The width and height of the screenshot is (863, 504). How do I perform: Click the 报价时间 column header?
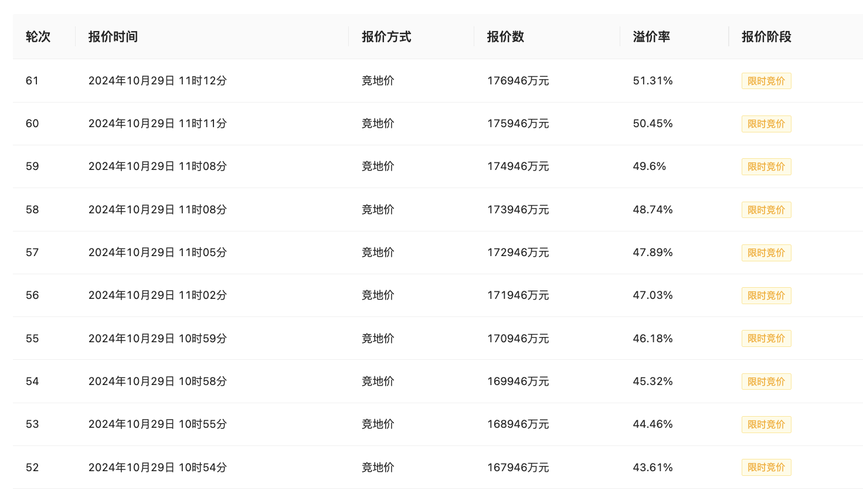pyautogui.click(x=113, y=37)
